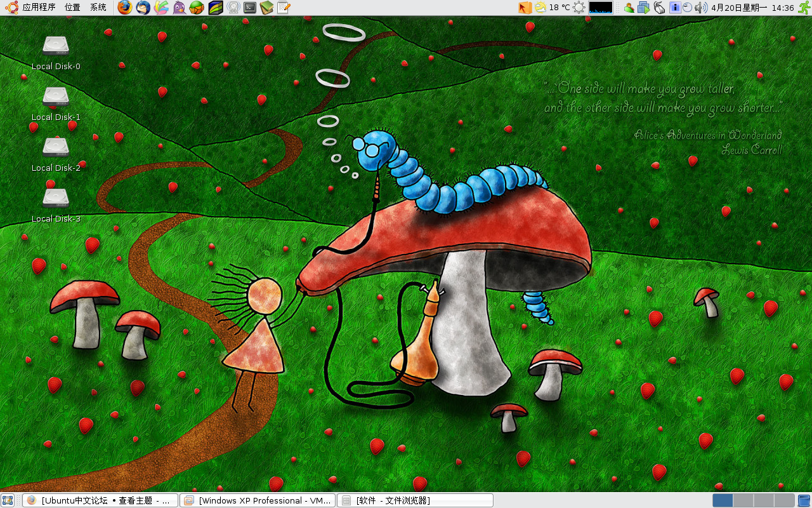Open the 位置 (Places) menu
This screenshot has width=812, height=508.
pos(72,8)
